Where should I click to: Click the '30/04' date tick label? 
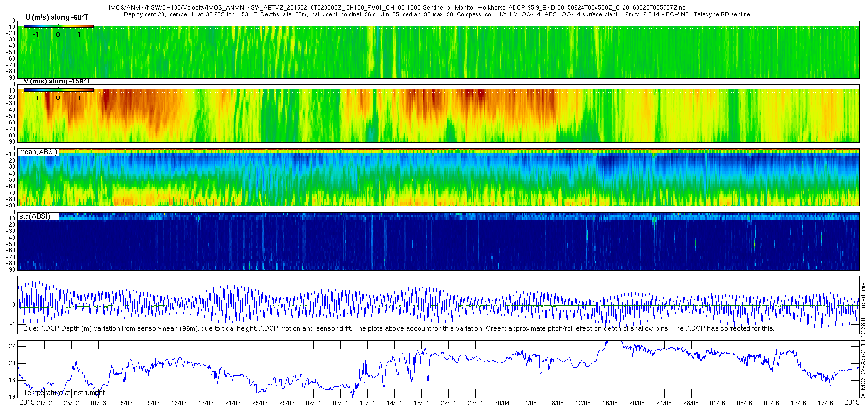coord(502,403)
